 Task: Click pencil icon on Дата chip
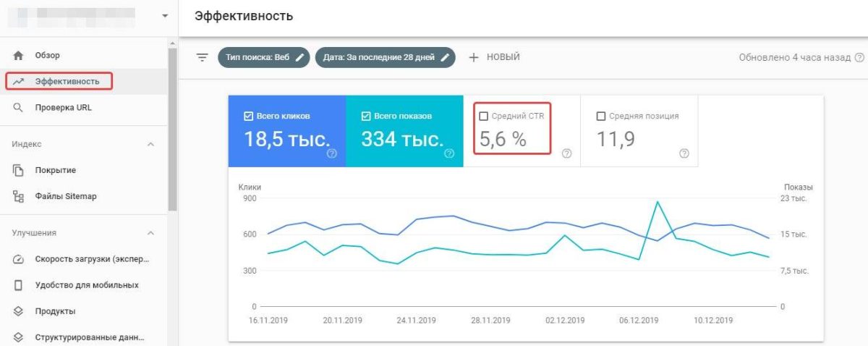[446, 57]
